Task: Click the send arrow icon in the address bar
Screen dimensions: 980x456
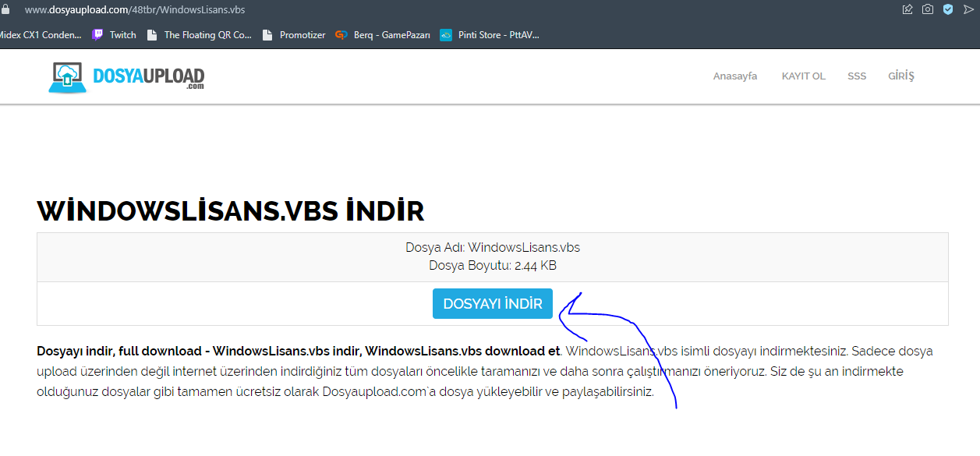Action: 969,9
